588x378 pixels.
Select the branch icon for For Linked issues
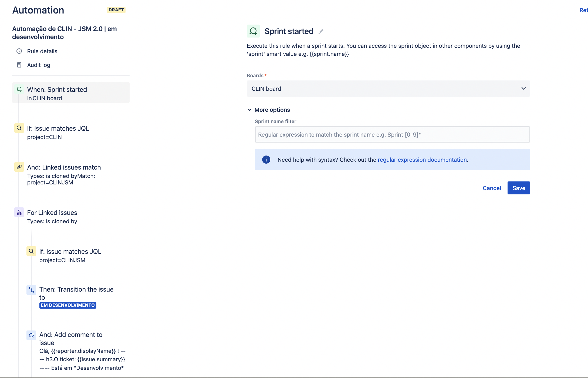[x=19, y=212]
